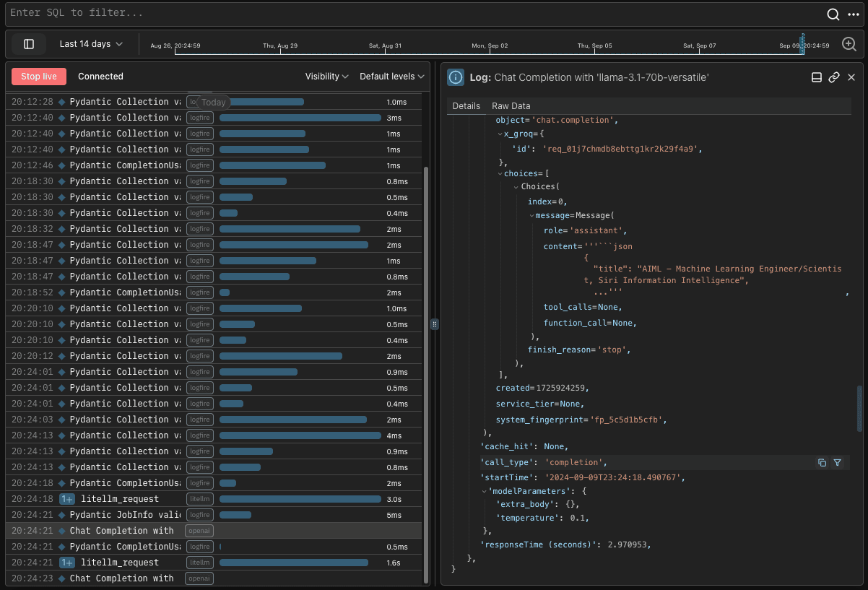Click the diamond icon of the 20:20:12 row

tap(62, 356)
